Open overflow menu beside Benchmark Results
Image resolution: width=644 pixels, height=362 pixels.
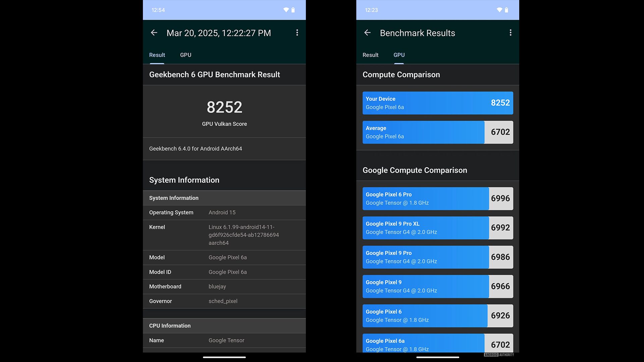coord(510,33)
